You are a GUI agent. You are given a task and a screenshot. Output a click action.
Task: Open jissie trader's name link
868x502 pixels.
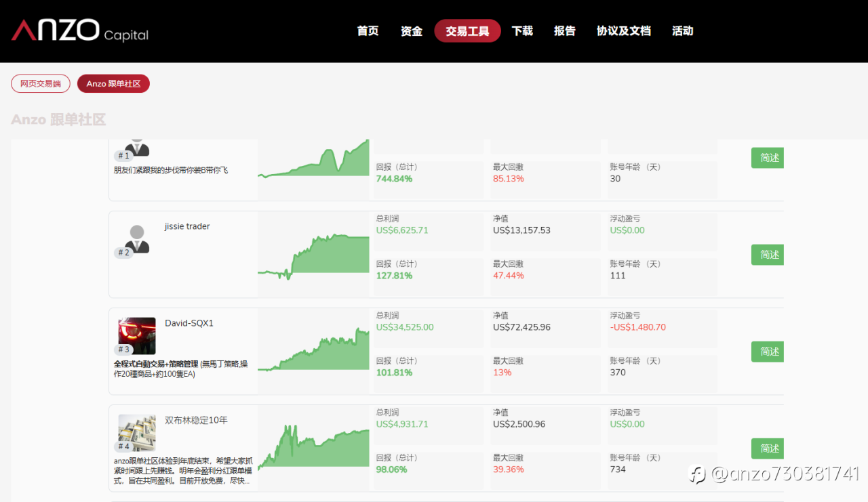(x=187, y=226)
